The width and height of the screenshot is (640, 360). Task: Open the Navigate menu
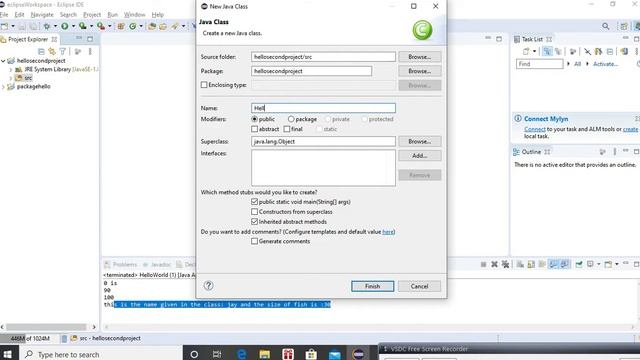coord(42,15)
